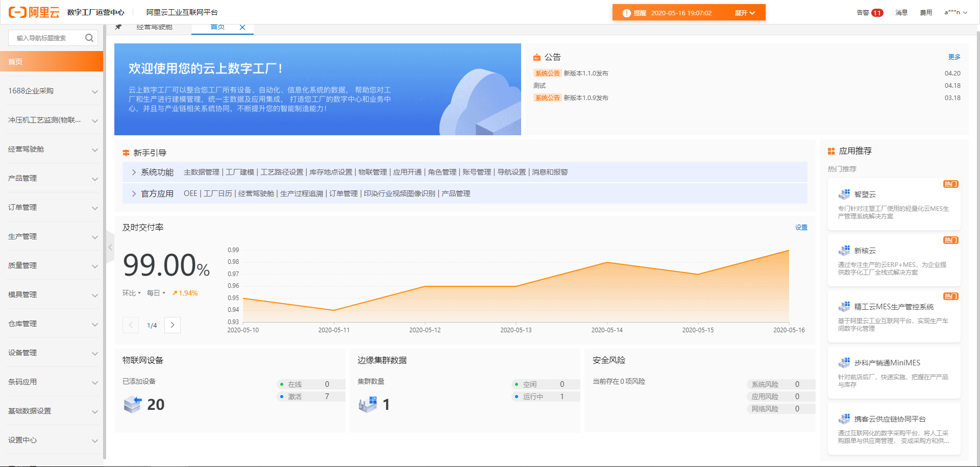Click the 系统风险 risk row
980x467 pixels.
(x=781, y=384)
